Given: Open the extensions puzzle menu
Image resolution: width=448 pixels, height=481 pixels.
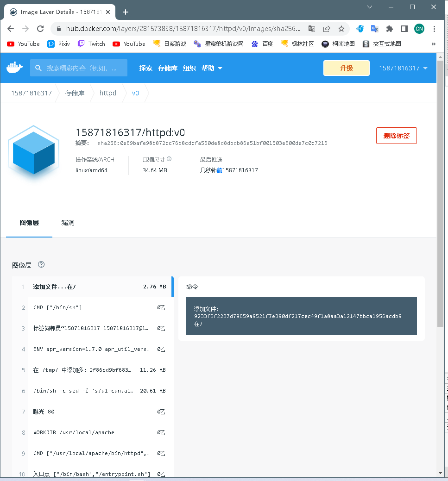Looking at the screenshot, I should tap(389, 29).
